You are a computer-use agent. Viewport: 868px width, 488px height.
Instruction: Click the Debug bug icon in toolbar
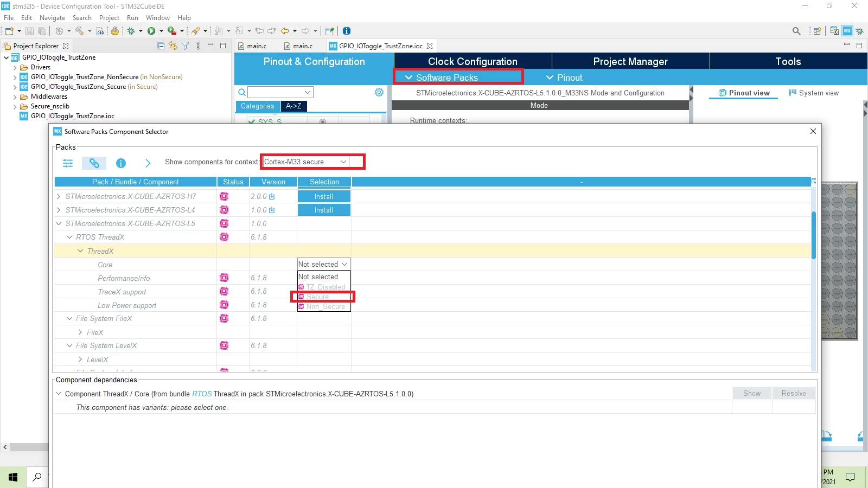(131, 31)
